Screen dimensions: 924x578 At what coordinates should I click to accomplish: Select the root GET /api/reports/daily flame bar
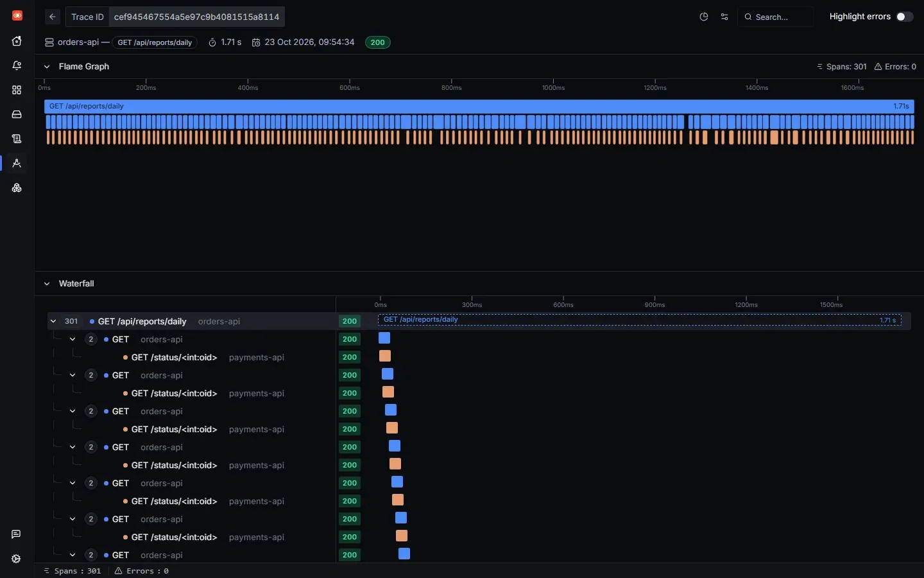479,106
